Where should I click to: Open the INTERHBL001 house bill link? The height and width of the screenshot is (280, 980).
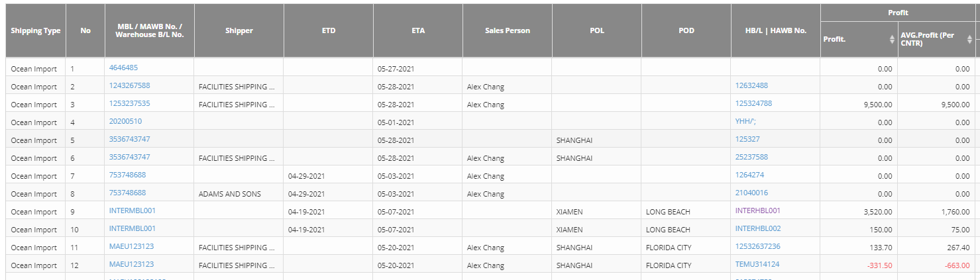coord(757,210)
